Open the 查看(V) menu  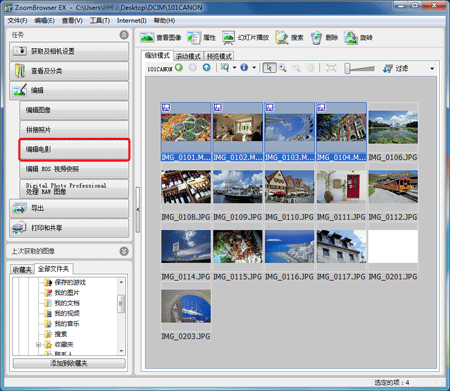coord(72,21)
